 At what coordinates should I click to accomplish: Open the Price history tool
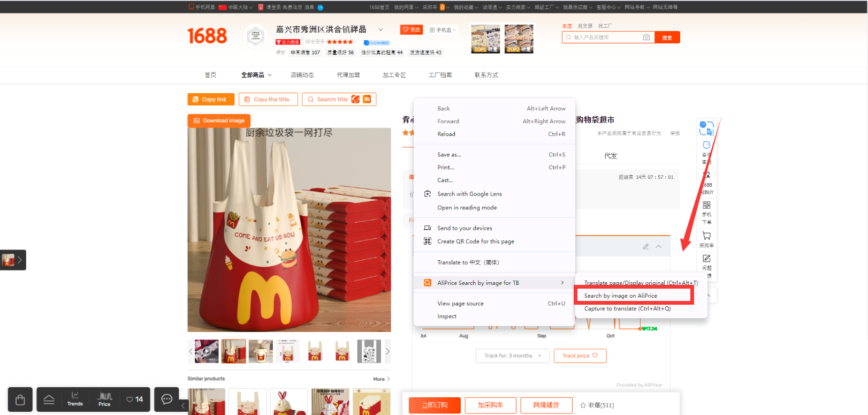[x=104, y=399]
